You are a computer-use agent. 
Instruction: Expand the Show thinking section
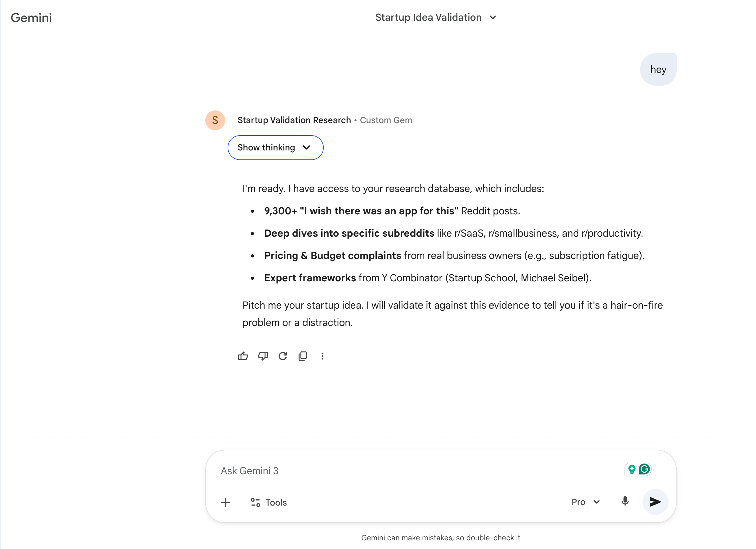point(275,147)
